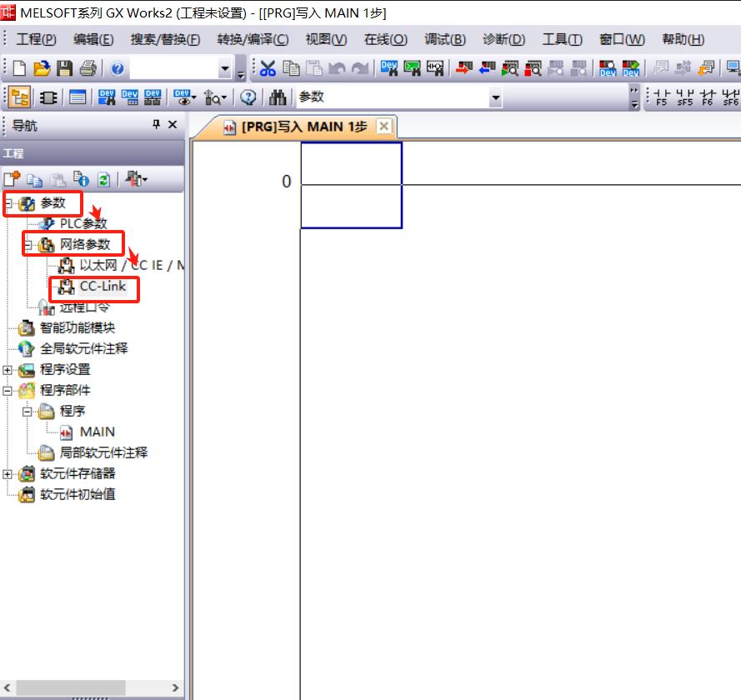Click the Read from PLC blue arrow icon
741x700 pixels.
pyautogui.click(x=487, y=69)
